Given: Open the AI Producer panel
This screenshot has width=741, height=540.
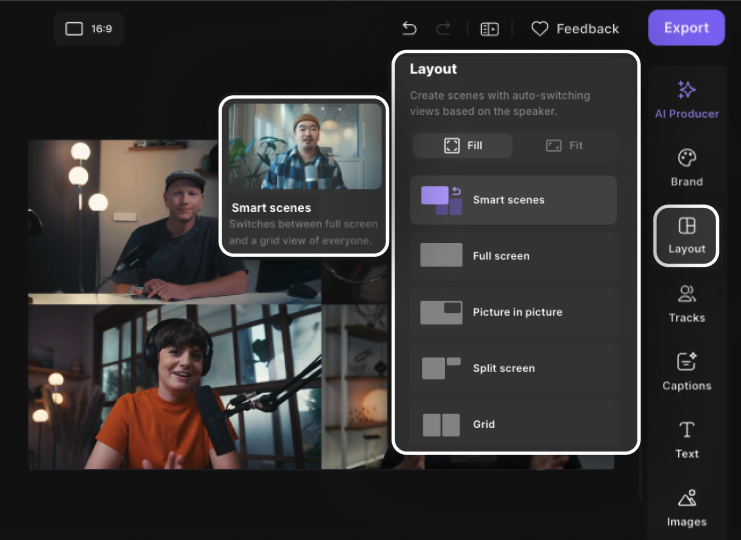Looking at the screenshot, I should coord(686,99).
